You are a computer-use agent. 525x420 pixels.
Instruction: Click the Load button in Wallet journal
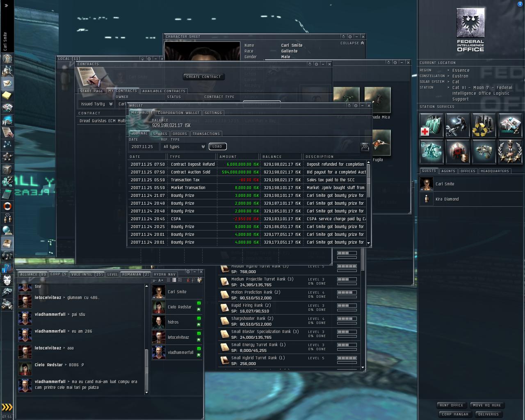[217, 146]
